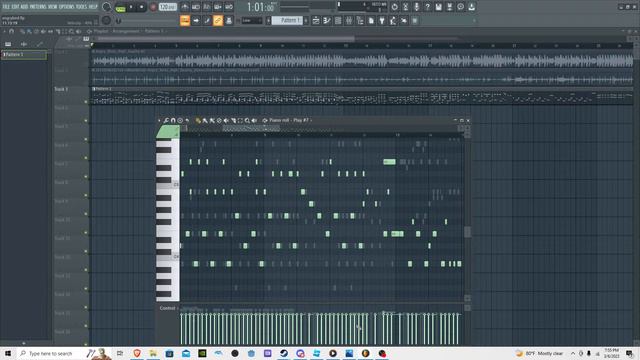Viewport: 640px width, 360px height.
Task: Open the Playlist view icon
Action: [x=316, y=20]
